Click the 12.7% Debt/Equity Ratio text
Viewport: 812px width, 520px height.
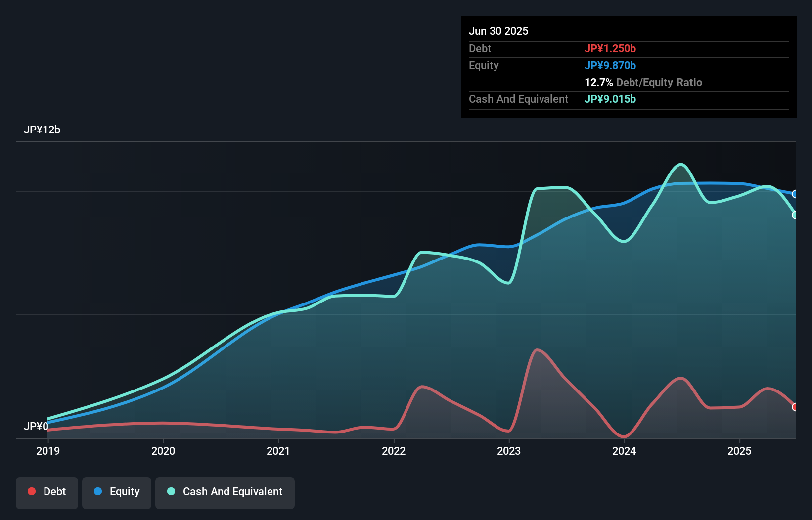643,83
